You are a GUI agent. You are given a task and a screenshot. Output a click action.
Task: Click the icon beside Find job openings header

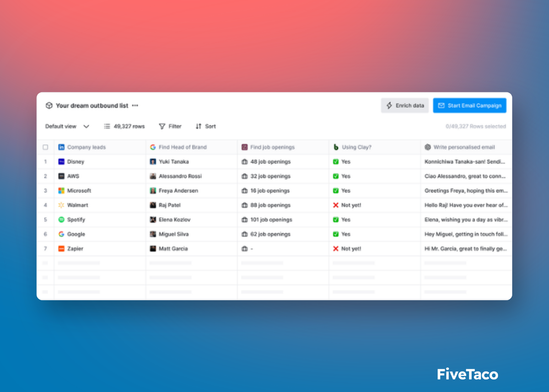[244, 147]
